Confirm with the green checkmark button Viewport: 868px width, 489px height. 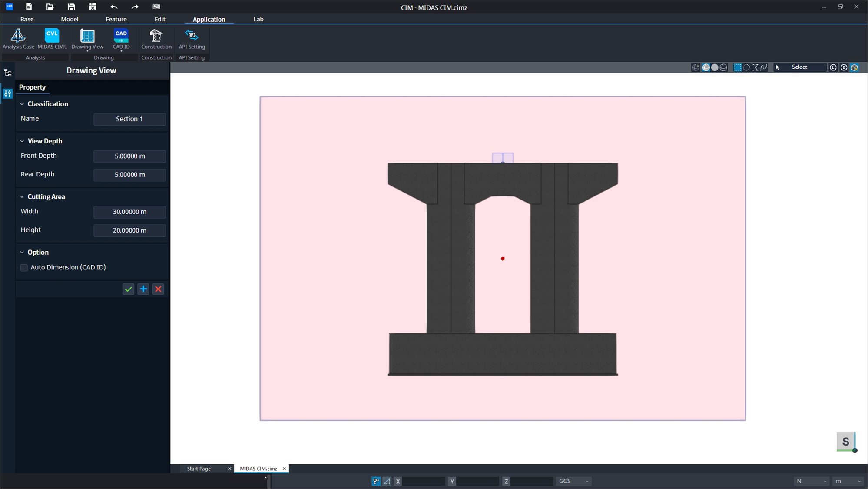click(x=128, y=289)
